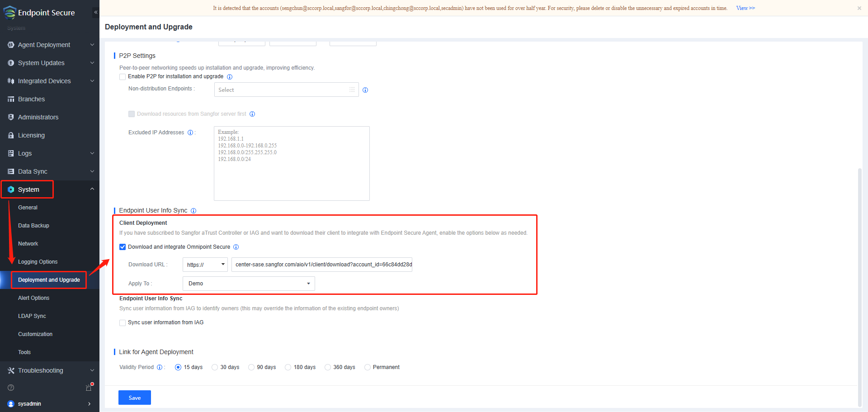Collapse the System menu chevron
The height and width of the screenshot is (412, 868).
pos(92,189)
